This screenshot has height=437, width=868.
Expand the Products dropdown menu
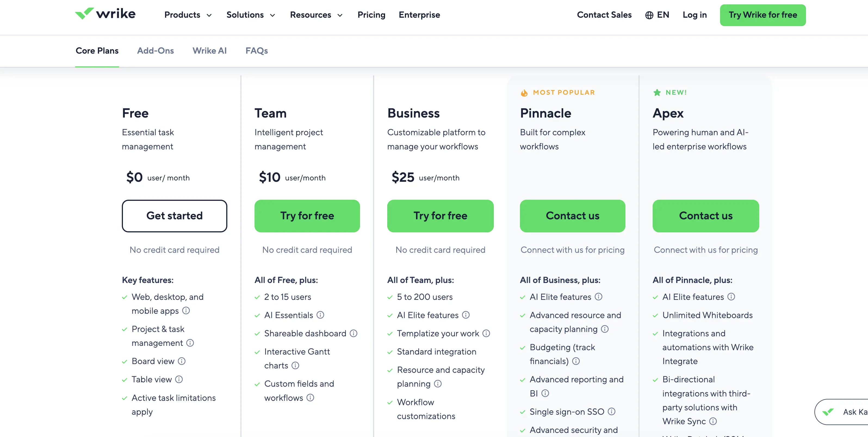click(x=188, y=15)
